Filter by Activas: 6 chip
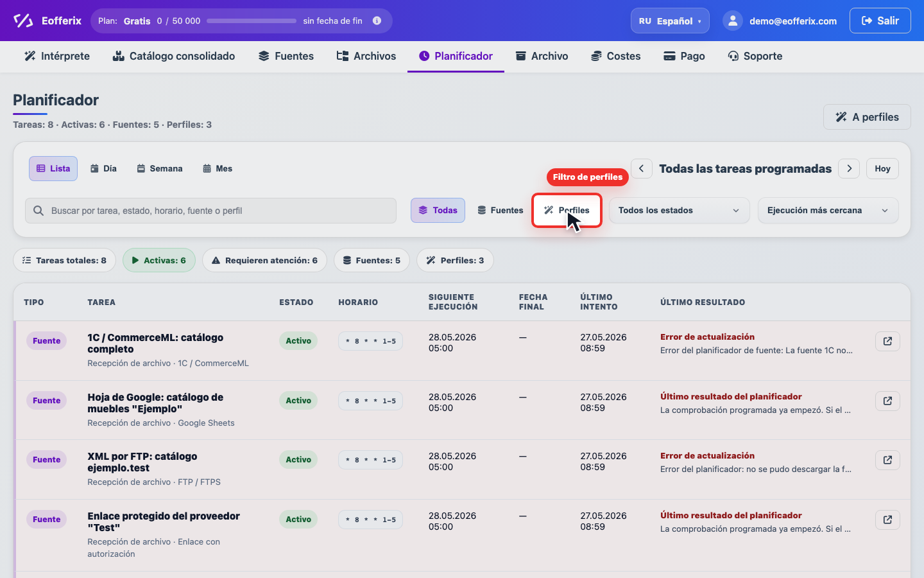Image resolution: width=924 pixels, height=578 pixels. point(159,260)
